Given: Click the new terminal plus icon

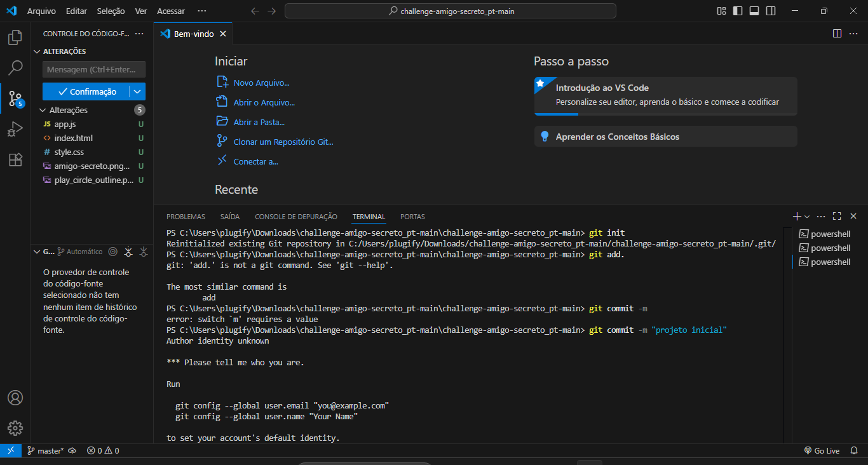Looking at the screenshot, I should coord(797,216).
